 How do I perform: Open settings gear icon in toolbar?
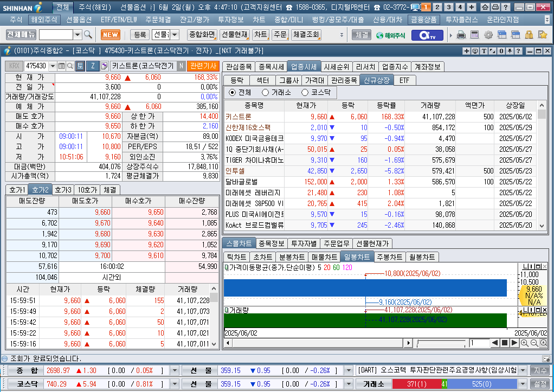coord(488,35)
